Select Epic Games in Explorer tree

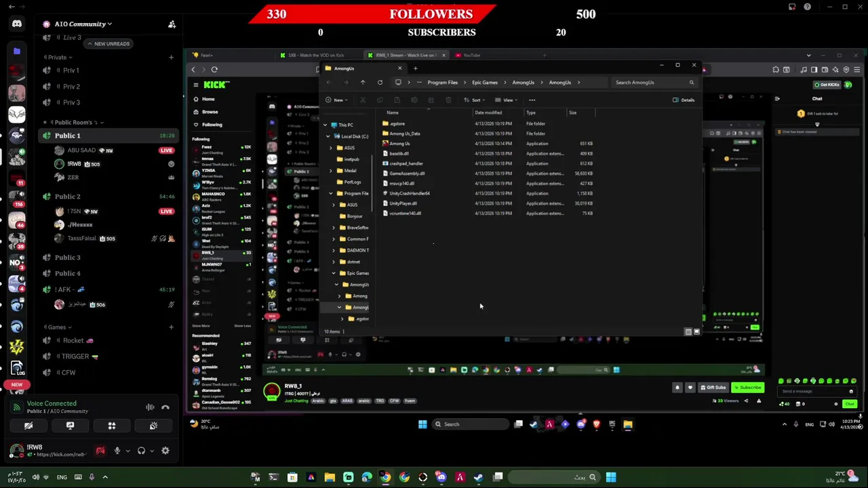point(357,273)
